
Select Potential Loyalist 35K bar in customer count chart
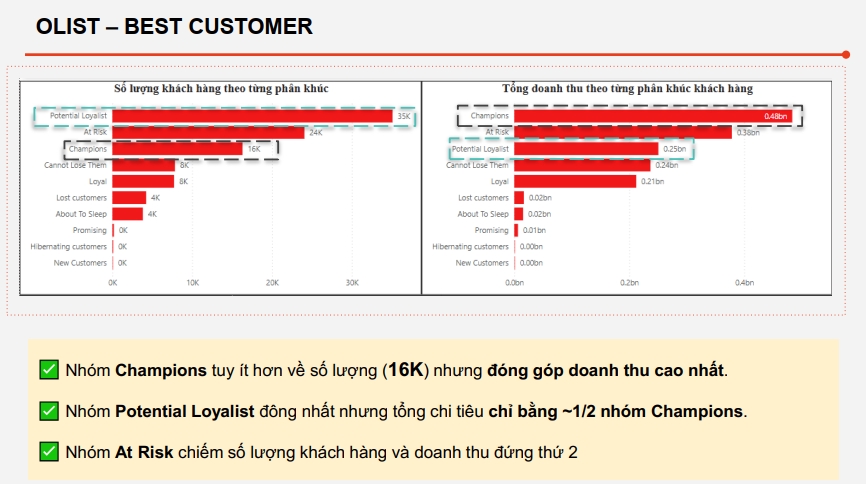(252, 116)
